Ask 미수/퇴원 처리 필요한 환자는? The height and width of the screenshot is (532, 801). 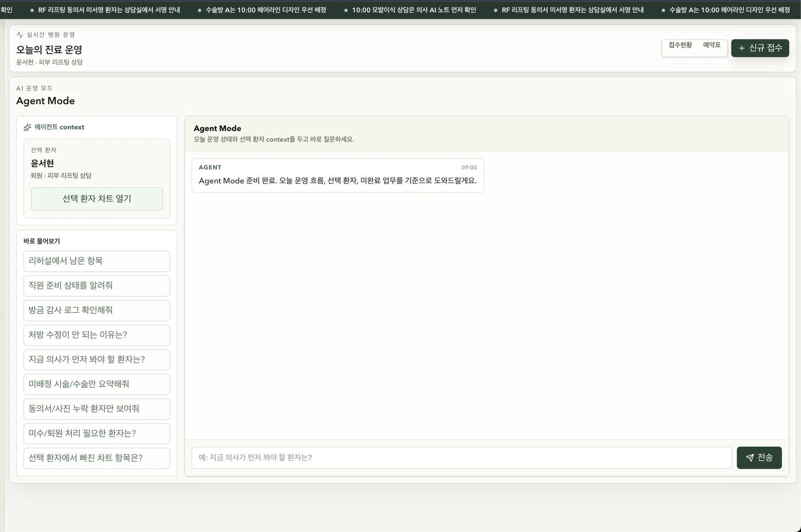97,434
